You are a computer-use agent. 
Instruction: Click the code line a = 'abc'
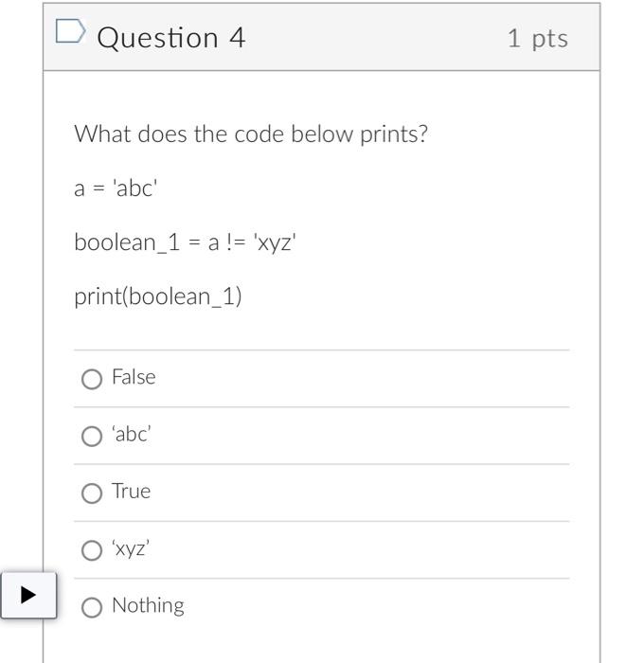116,188
